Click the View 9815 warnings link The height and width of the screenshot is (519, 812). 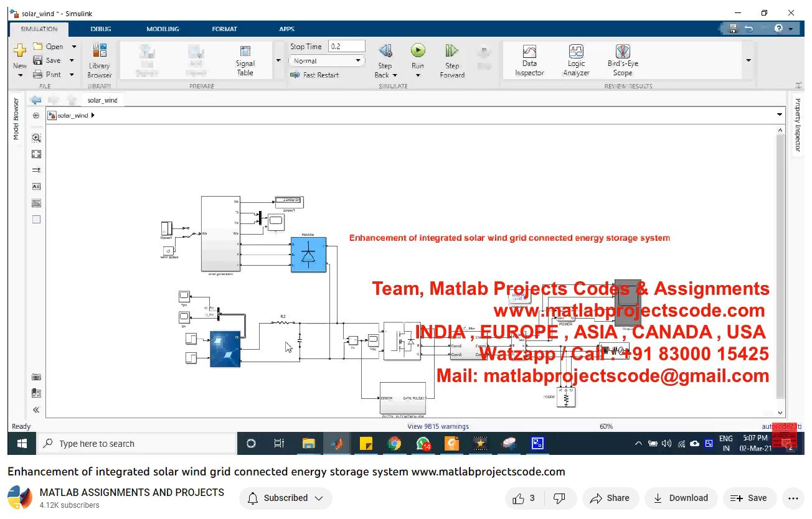click(x=438, y=426)
